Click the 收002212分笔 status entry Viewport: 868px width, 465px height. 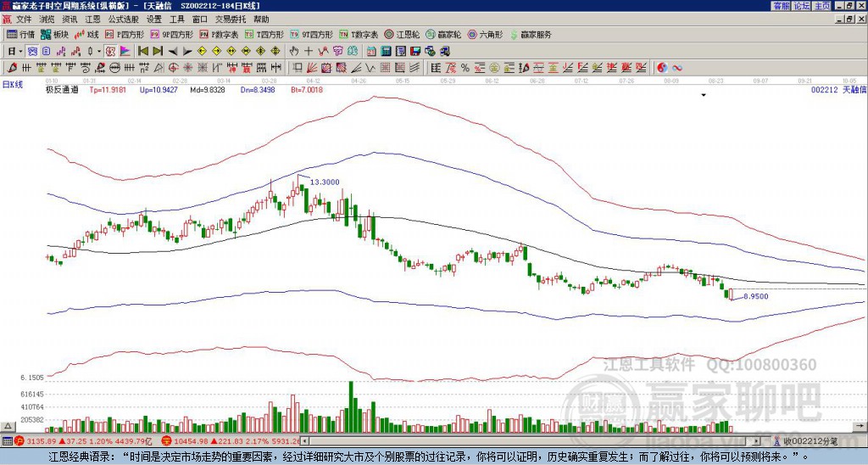click(x=806, y=441)
